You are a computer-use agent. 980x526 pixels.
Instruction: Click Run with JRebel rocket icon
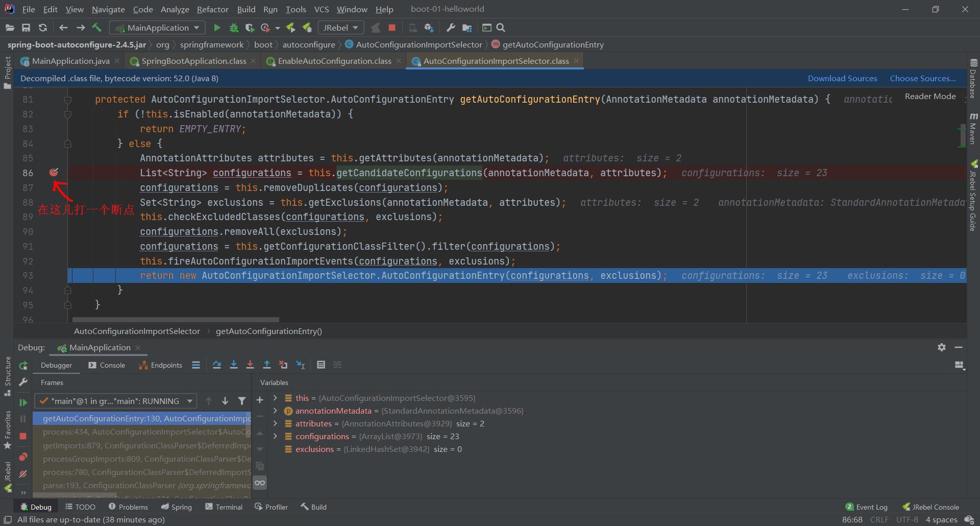[x=290, y=28]
